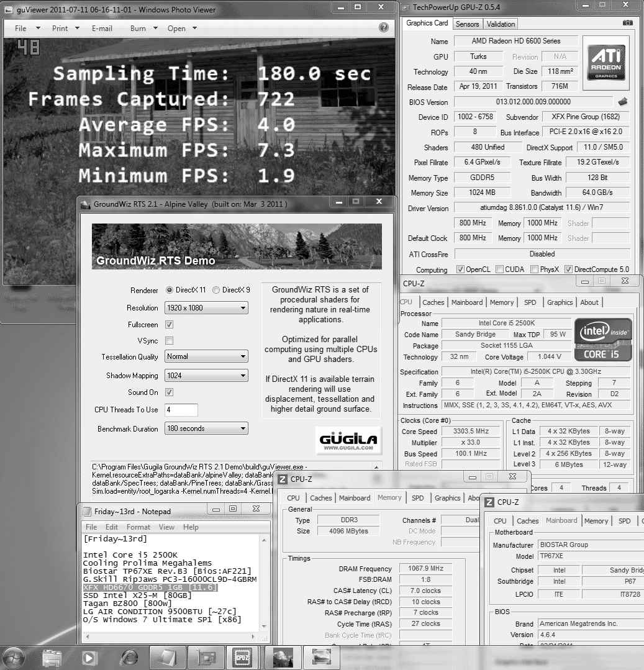Toggle OpenCL checkbox in GPU-Z
The width and height of the screenshot is (644, 670).
click(460, 269)
